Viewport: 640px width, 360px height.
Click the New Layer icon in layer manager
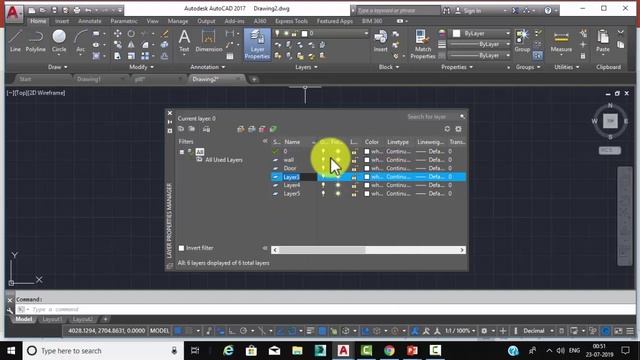point(241,129)
